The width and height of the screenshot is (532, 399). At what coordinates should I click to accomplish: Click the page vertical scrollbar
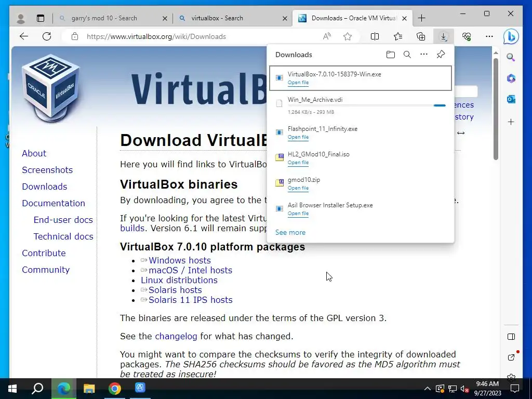click(x=496, y=109)
